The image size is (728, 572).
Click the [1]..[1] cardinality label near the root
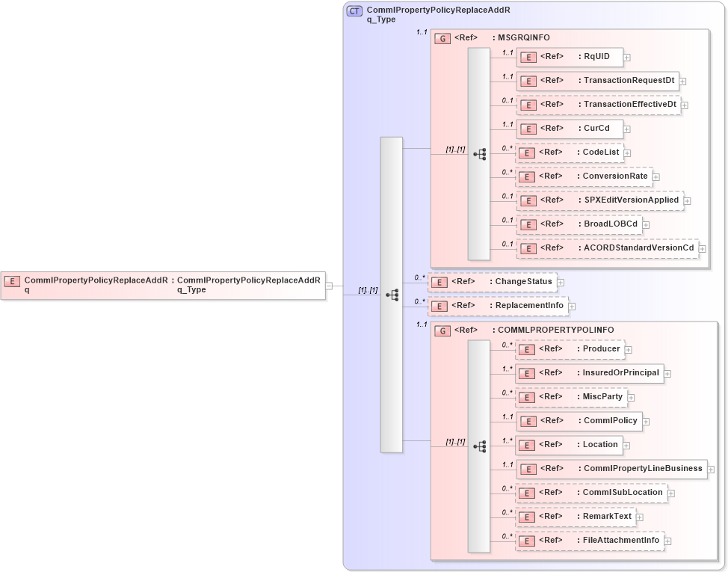pos(367,289)
